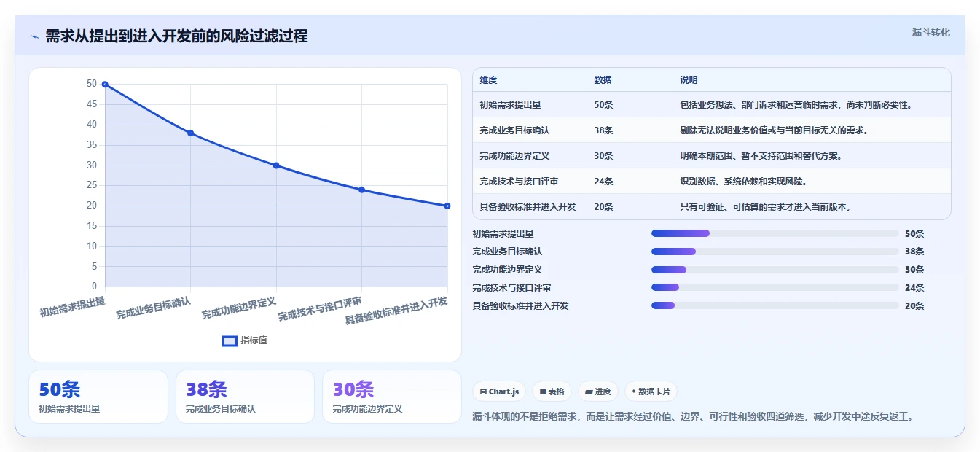Click the x-axis label 初始需求提出量
This screenshot has width=980, height=452.
point(72,306)
